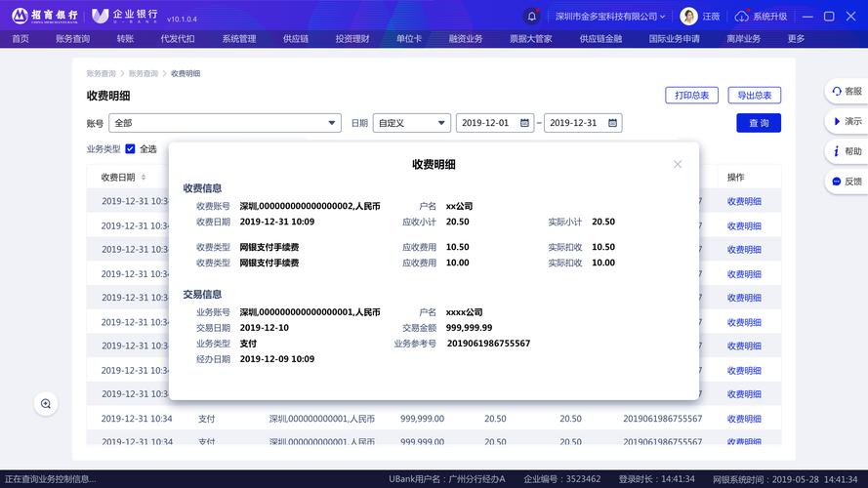The width and height of the screenshot is (868, 488).
Task: Open the 系统管理 menu
Action: [239, 39]
